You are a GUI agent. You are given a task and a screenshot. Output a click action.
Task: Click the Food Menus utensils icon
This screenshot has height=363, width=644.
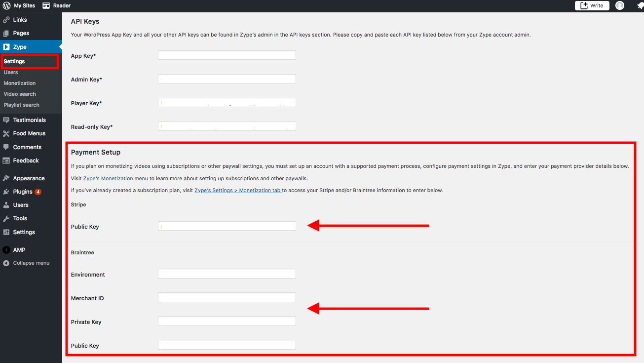point(6,133)
